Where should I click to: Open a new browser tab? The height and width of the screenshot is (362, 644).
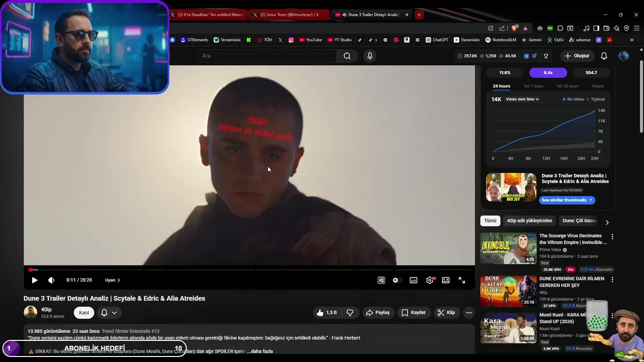tap(419, 15)
